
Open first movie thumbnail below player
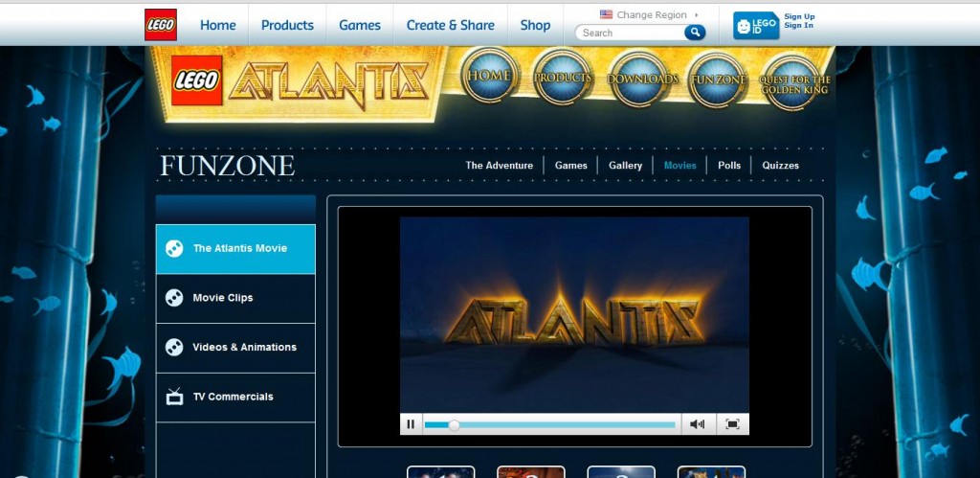click(x=440, y=472)
